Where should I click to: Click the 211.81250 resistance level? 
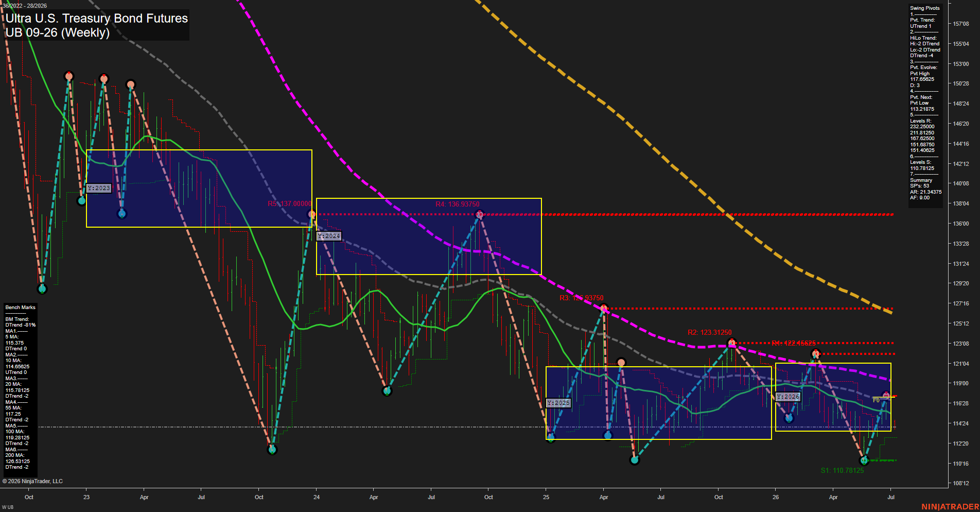(x=922, y=133)
